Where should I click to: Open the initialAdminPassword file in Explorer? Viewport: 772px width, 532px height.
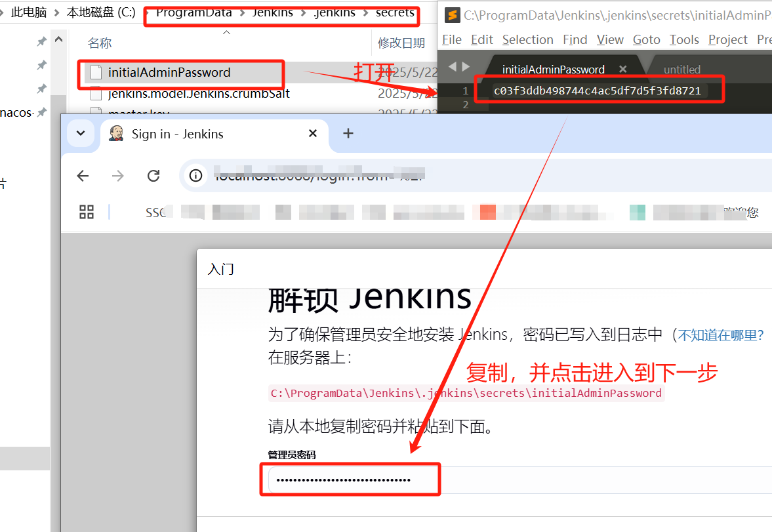click(x=169, y=72)
